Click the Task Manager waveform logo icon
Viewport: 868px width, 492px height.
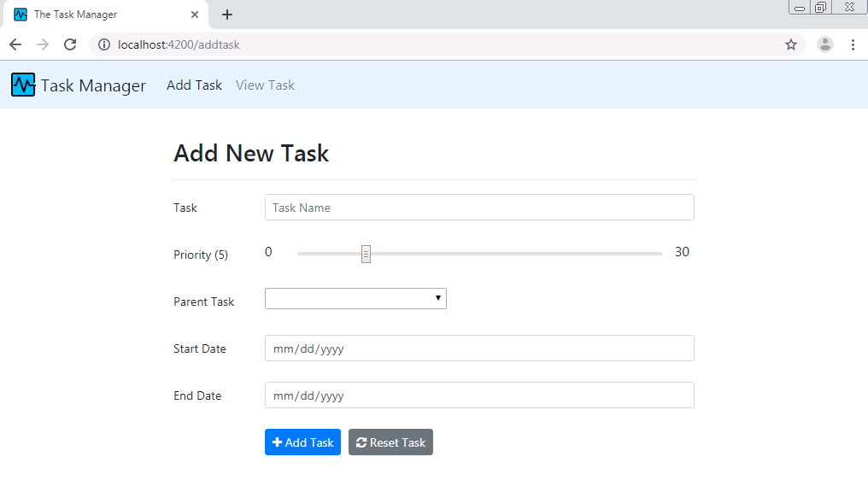click(x=23, y=85)
